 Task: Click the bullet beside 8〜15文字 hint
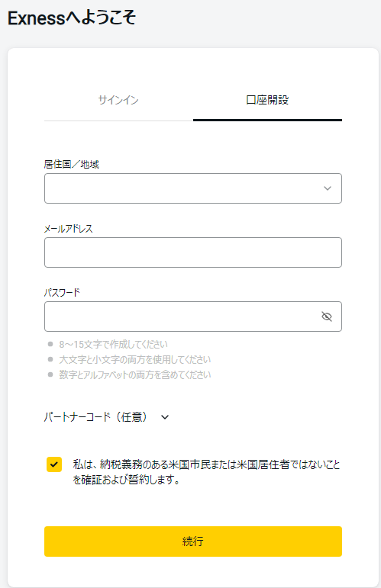50,344
